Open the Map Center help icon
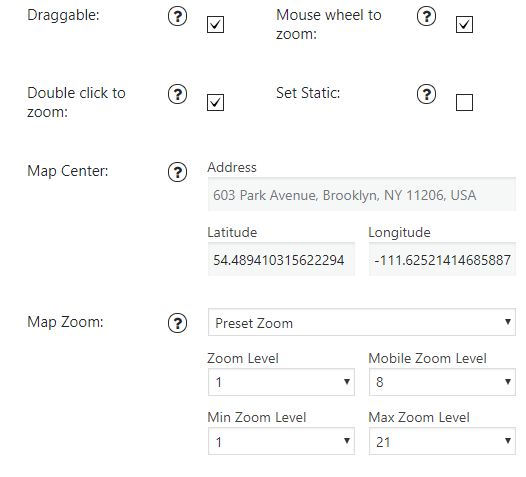The image size is (526, 477). [x=177, y=172]
